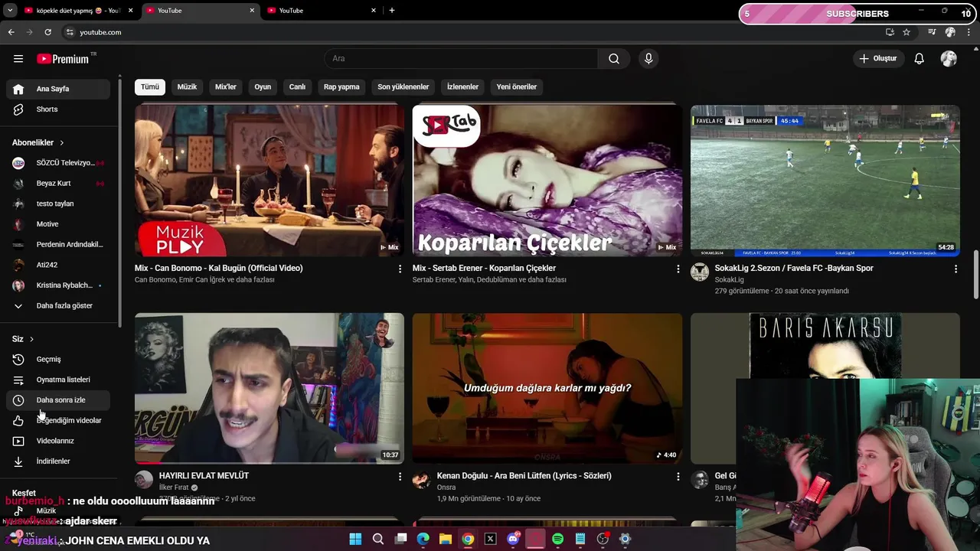980x551 pixels.
Task: Select the Tümü filter chip
Action: click(x=150, y=87)
